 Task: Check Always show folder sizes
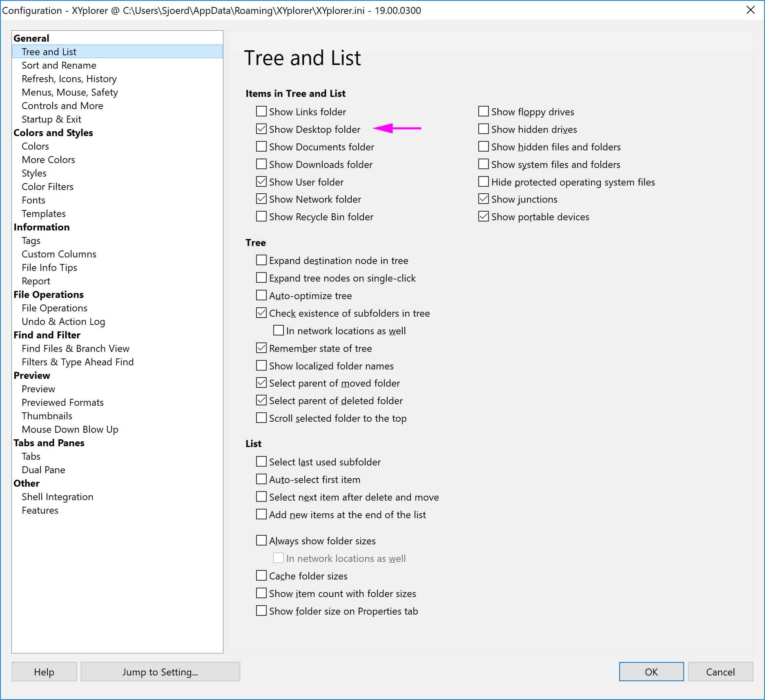click(261, 541)
